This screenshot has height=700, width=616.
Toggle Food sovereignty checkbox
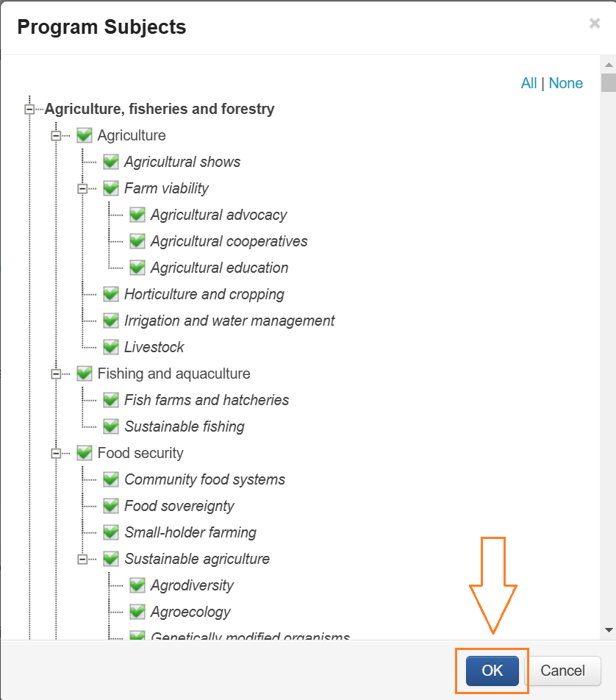pos(111,506)
